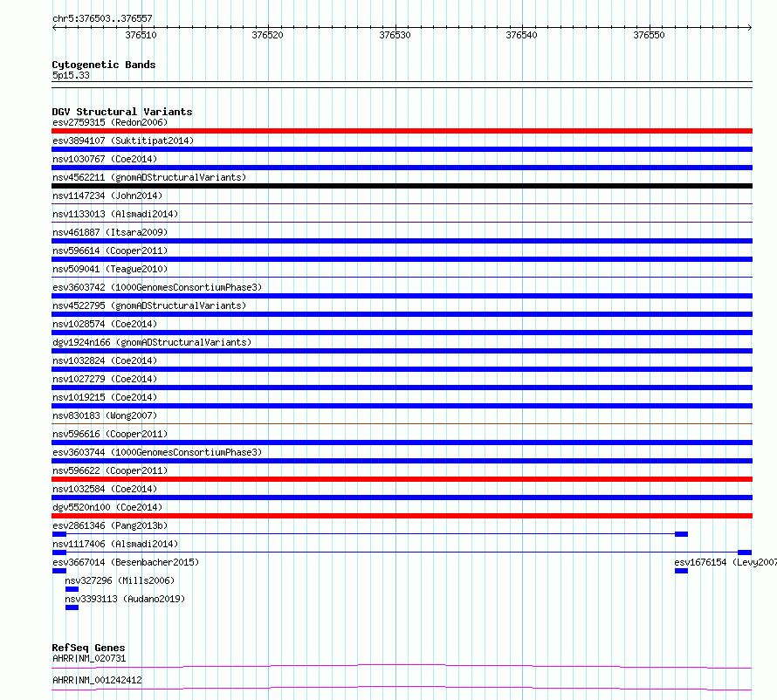Select nsv1147234 (John2014) variant
The height and width of the screenshot is (700, 777).
107,196
